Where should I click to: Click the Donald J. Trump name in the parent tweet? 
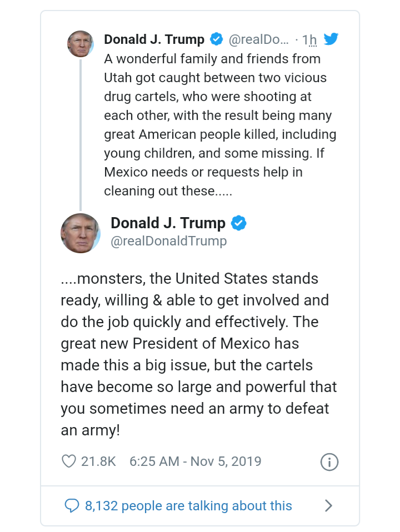[154, 39]
